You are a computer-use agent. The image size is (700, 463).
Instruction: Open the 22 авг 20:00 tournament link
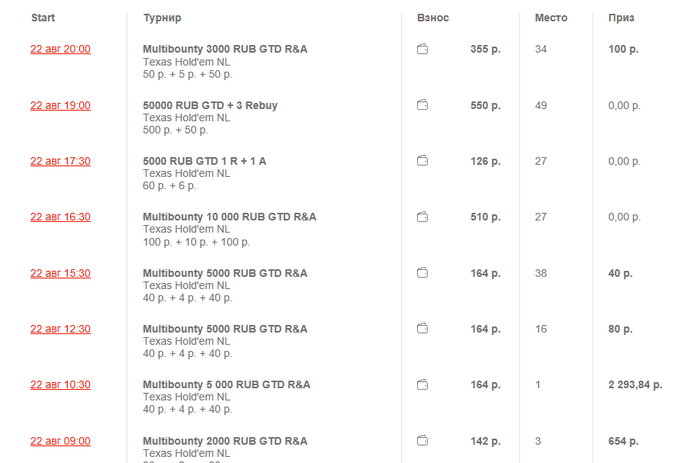[x=60, y=49]
